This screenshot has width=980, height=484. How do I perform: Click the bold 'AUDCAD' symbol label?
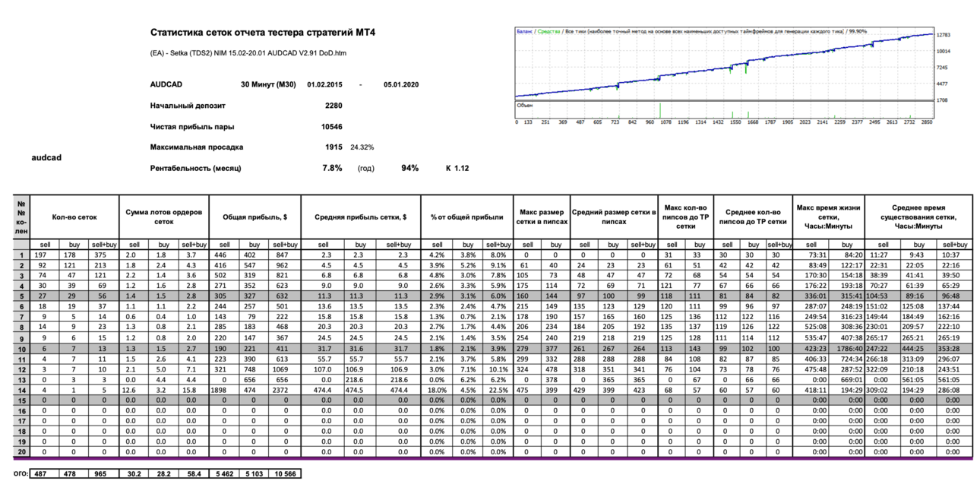click(x=166, y=85)
